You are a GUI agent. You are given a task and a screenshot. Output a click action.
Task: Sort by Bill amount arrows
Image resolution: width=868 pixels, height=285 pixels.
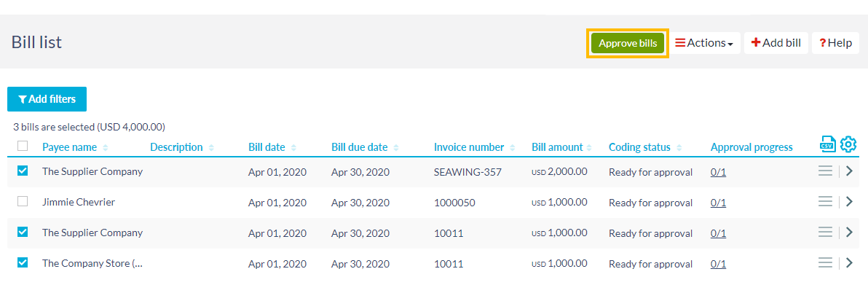pyautogui.click(x=589, y=148)
